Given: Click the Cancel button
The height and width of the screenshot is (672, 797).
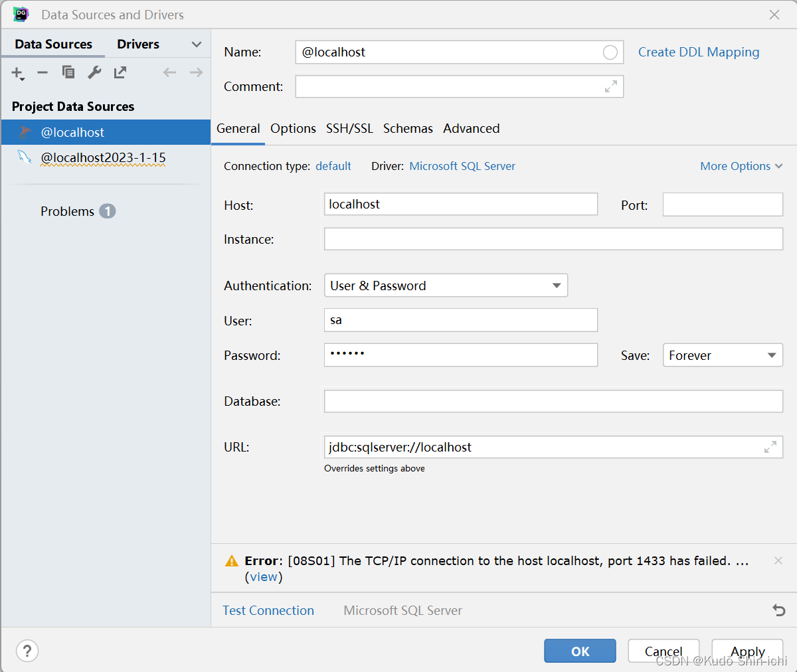Looking at the screenshot, I should tap(664, 651).
